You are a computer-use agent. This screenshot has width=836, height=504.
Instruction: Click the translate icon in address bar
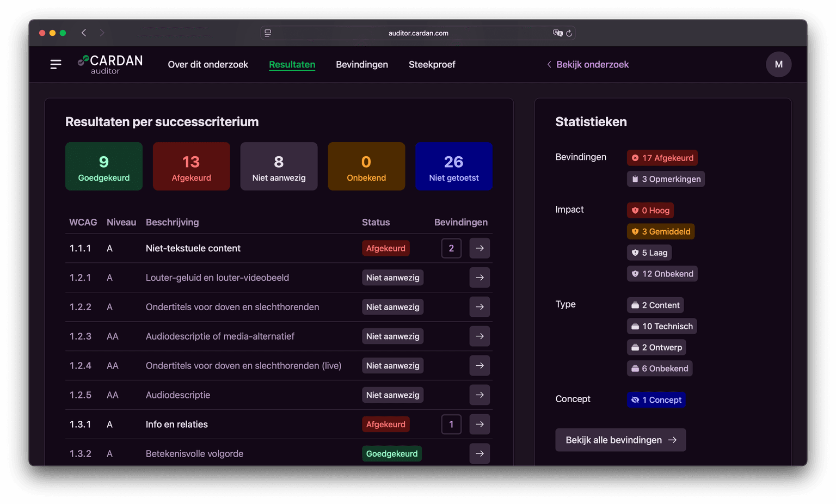click(x=557, y=33)
